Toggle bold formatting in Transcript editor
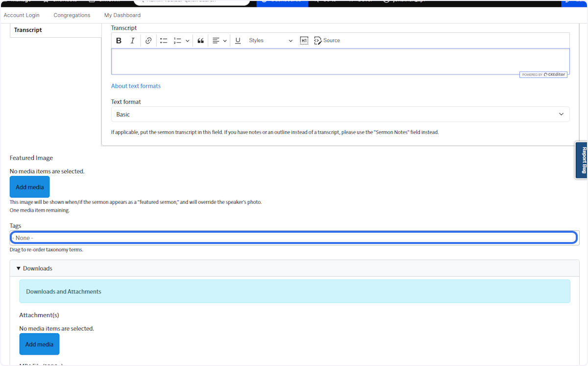 pos(119,41)
